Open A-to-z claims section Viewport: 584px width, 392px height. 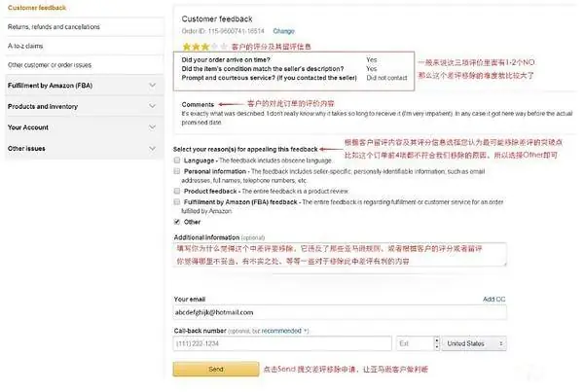point(25,46)
